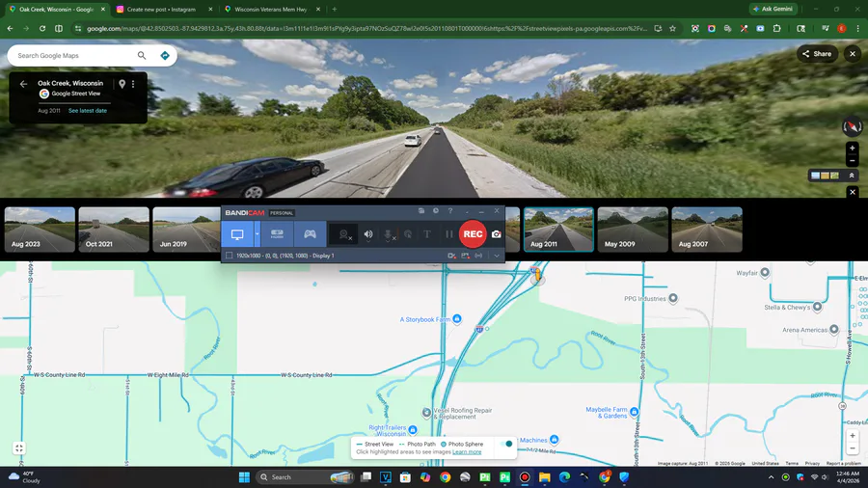
Task: Click Maybelle Farm & Gardens marker
Action: [635, 412]
